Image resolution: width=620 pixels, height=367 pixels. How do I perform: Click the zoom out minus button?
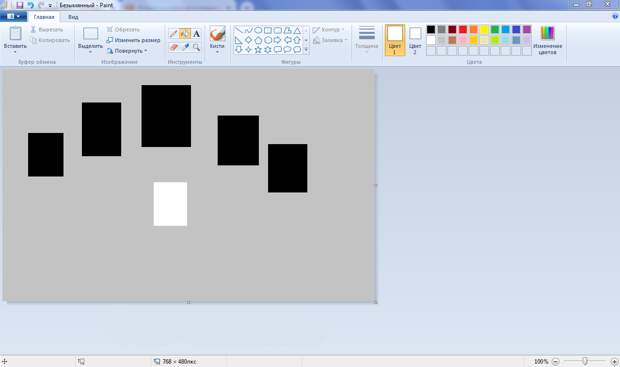point(556,361)
